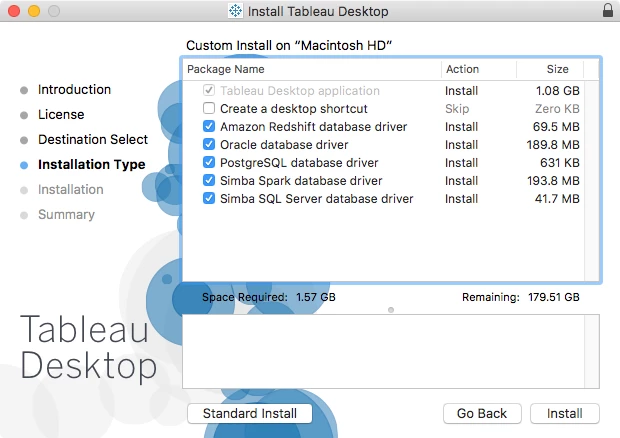Click the Size column header

550,69
